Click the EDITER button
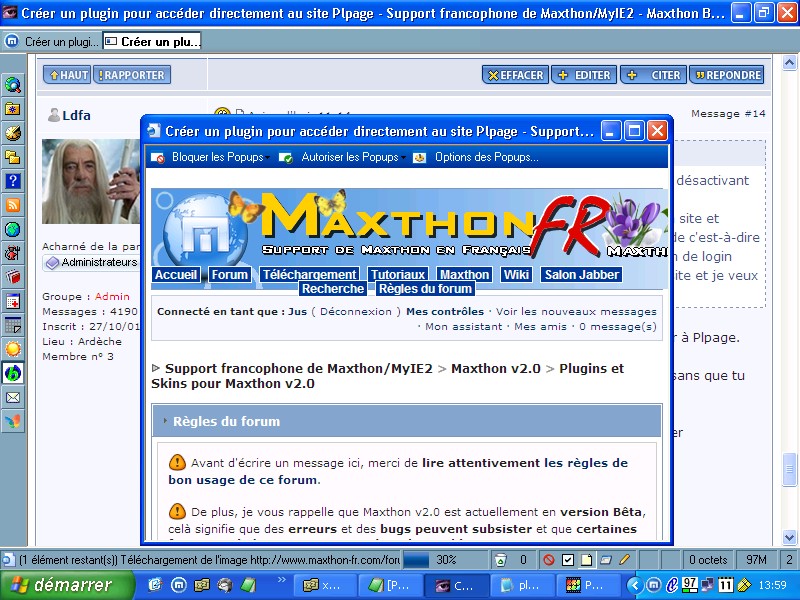Screen dimensions: 800x600 584,75
